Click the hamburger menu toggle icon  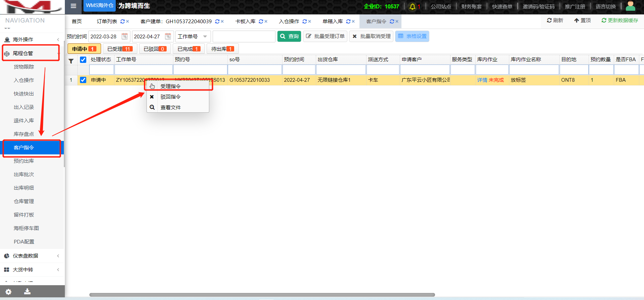click(x=73, y=6)
